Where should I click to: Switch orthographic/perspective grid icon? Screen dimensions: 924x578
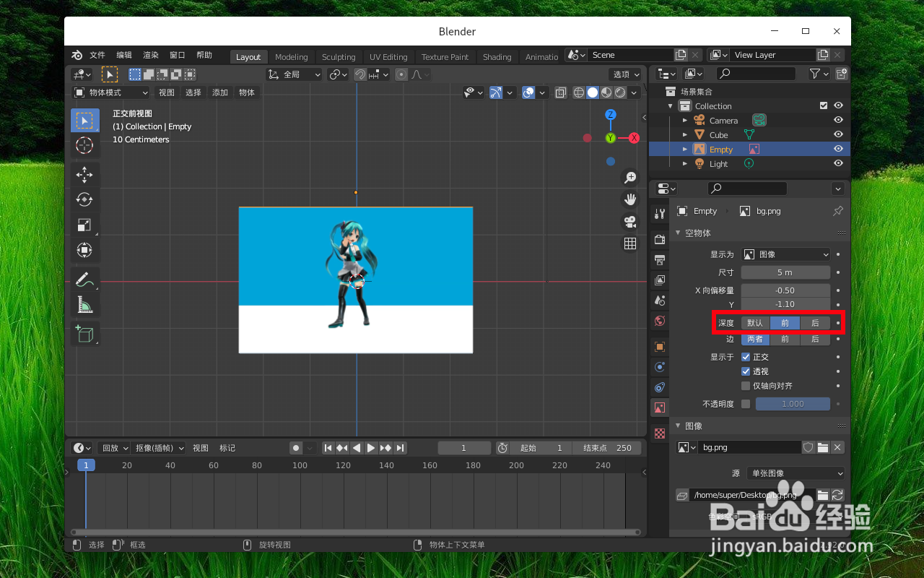coord(630,243)
